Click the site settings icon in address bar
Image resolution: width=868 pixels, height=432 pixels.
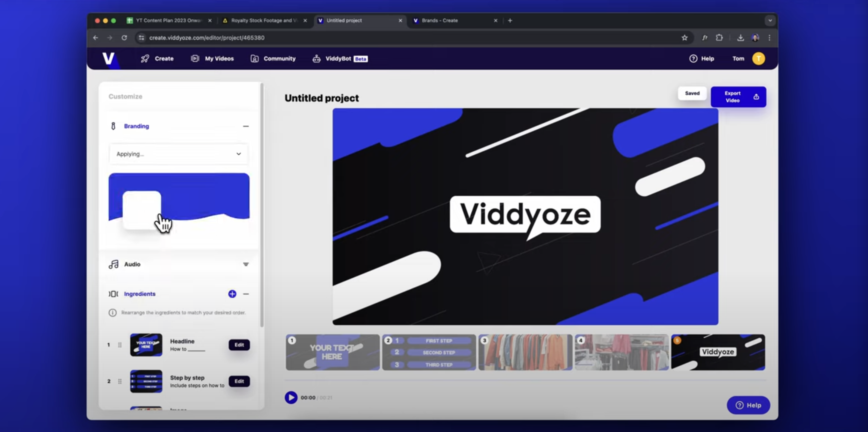142,38
